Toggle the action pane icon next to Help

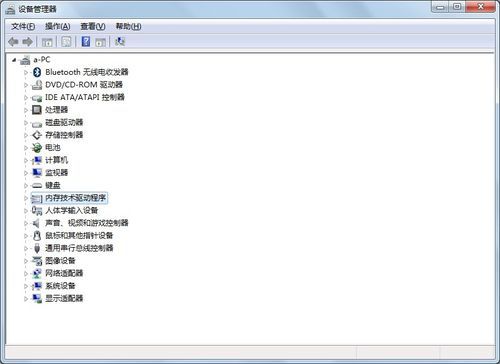[100, 42]
